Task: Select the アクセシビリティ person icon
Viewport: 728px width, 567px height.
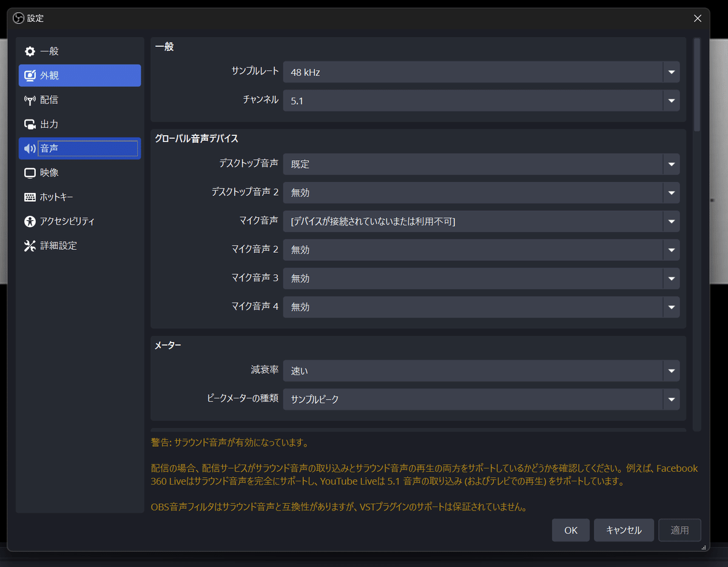Action: (30, 221)
